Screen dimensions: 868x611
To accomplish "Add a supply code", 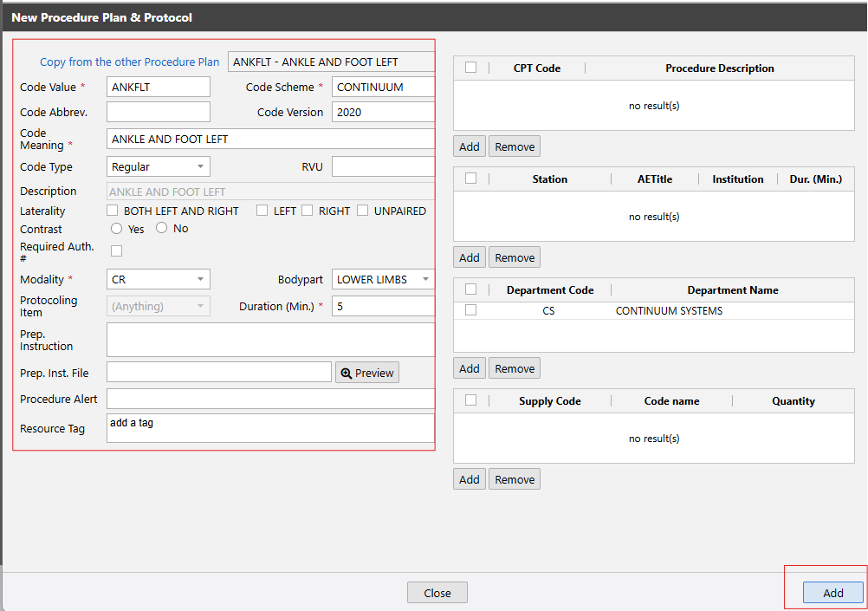I will tap(469, 478).
